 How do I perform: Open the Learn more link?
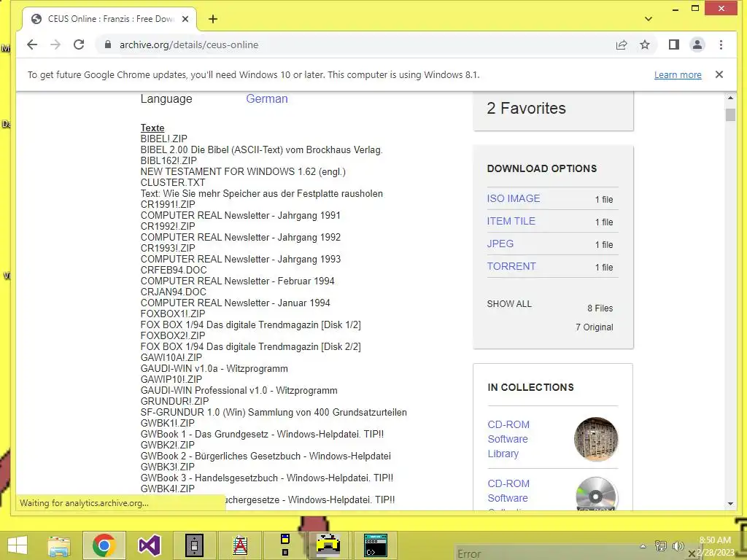click(678, 75)
